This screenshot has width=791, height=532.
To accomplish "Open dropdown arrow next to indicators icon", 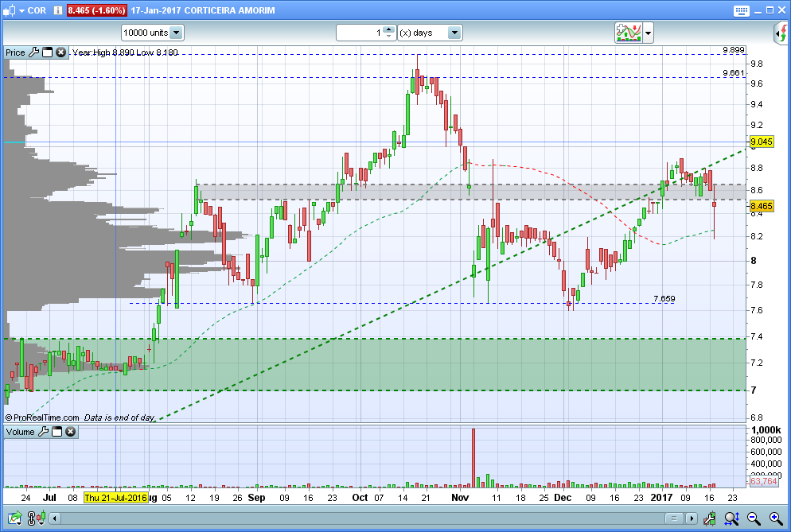I will 649,33.
